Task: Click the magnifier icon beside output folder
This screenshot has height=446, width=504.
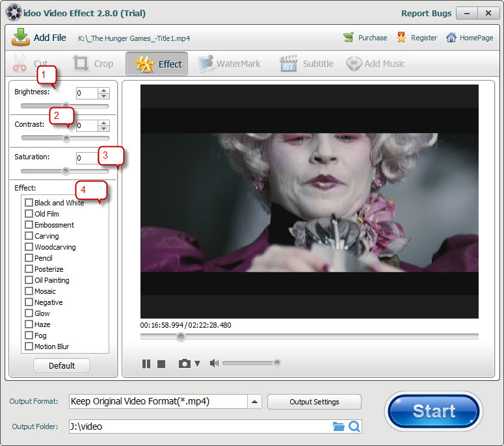Action: pyautogui.click(x=354, y=426)
